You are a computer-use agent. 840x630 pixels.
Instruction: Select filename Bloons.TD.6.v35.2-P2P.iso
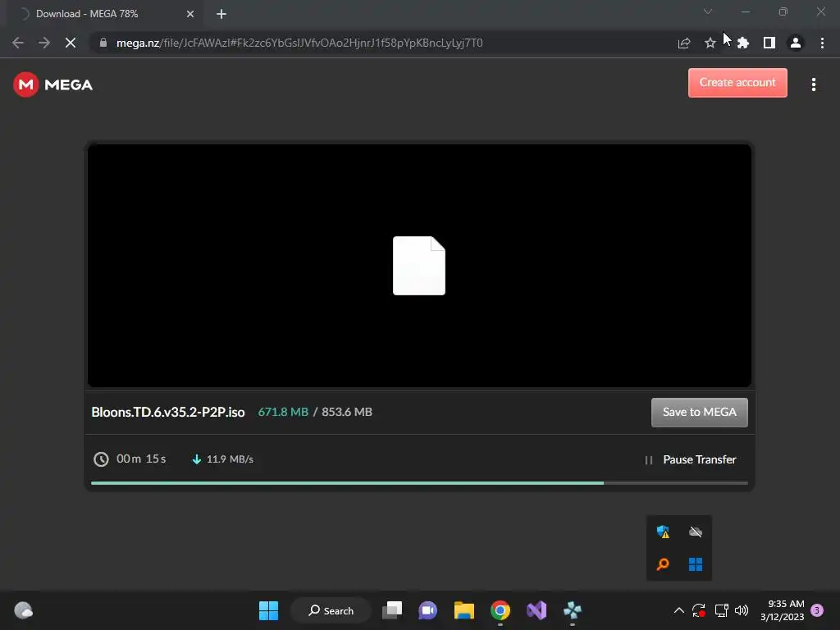(167, 412)
